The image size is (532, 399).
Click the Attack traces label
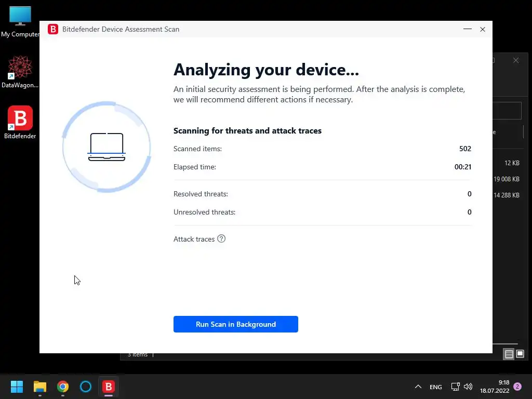click(x=194, y=239)
